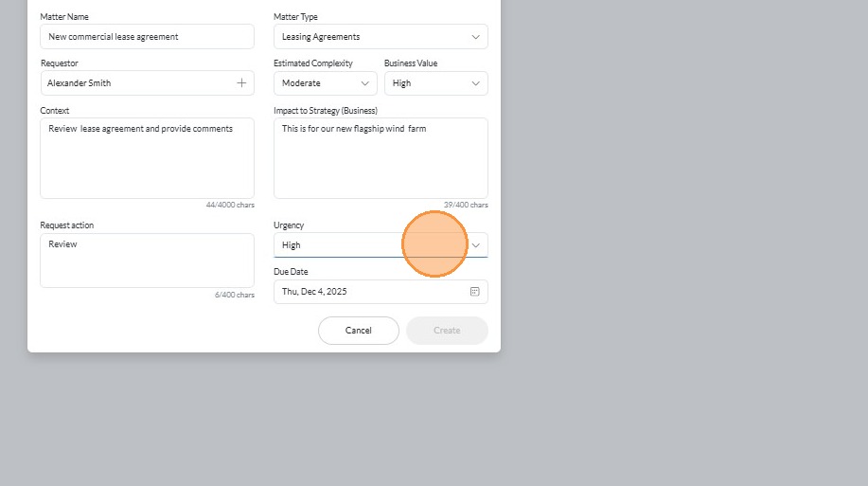The width and height of the screenshot is (868, 486).
Task: Click the Due Date label
Action: point(291,272)
